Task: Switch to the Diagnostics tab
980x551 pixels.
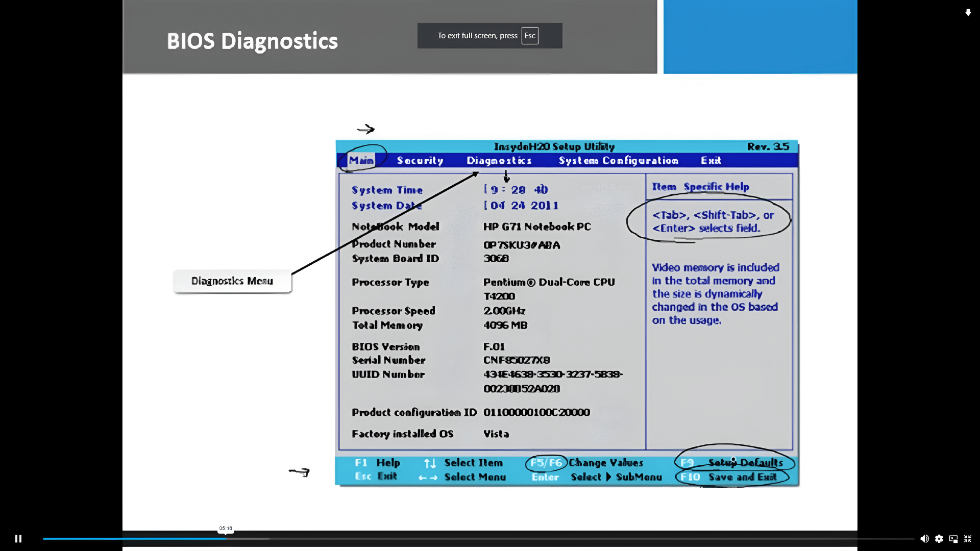Action: [x=499, y=160]
